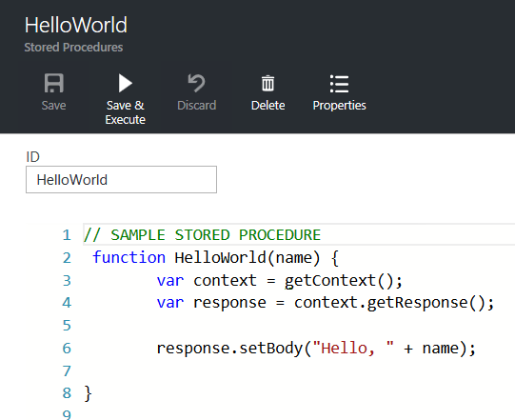Click the Delete label in toolbar
The width and height of the screenshot is (515, 420).
point(268,106)
